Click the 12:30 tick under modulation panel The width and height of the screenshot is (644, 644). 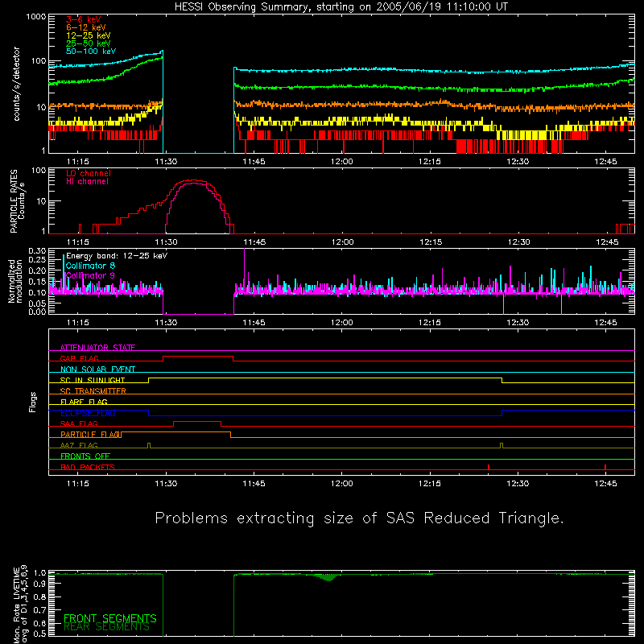[518, 323]
